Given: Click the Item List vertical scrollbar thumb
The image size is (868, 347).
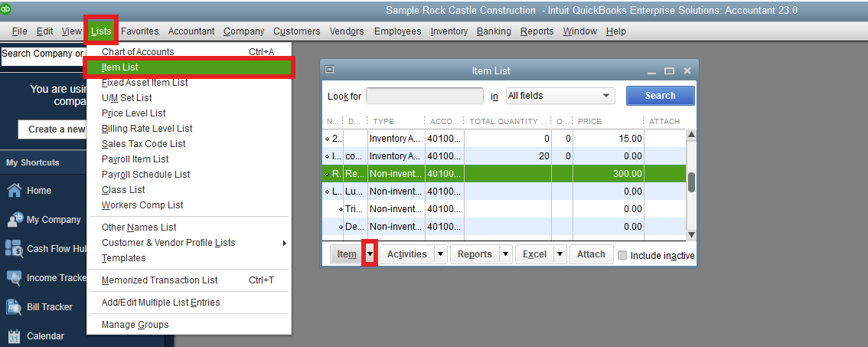Looking at the screenshot, I should point(691,182).
